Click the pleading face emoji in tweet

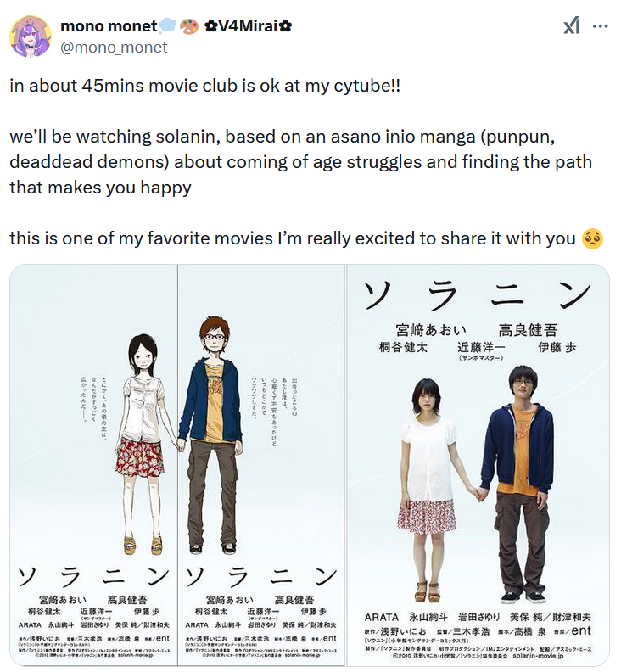click(592, 238)
